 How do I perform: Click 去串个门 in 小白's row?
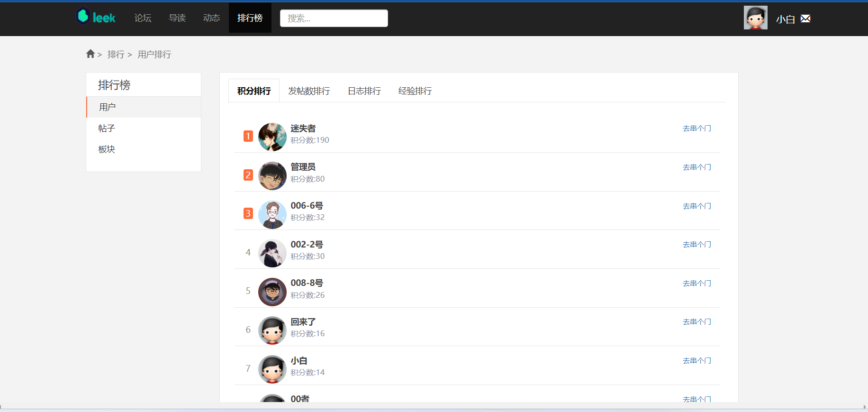[697, 361]
